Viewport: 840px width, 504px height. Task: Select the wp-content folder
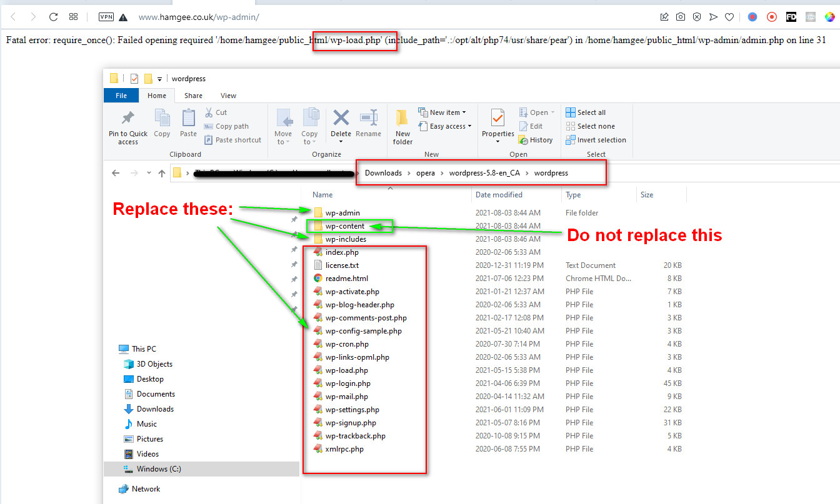tap(344, 226)
